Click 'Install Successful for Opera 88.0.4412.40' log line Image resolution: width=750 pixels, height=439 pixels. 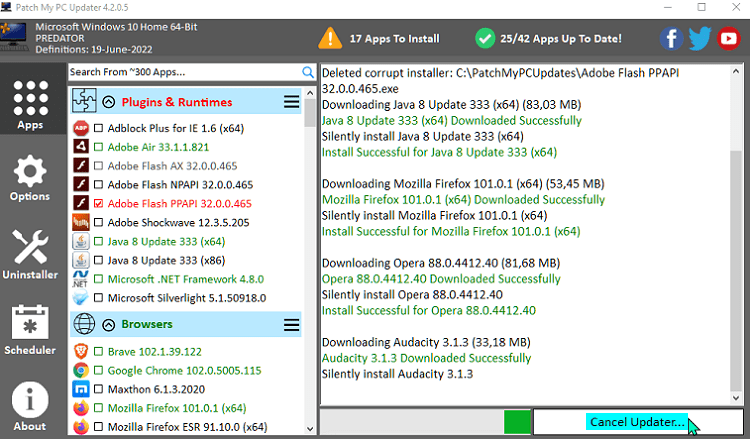tap(429, 310)
